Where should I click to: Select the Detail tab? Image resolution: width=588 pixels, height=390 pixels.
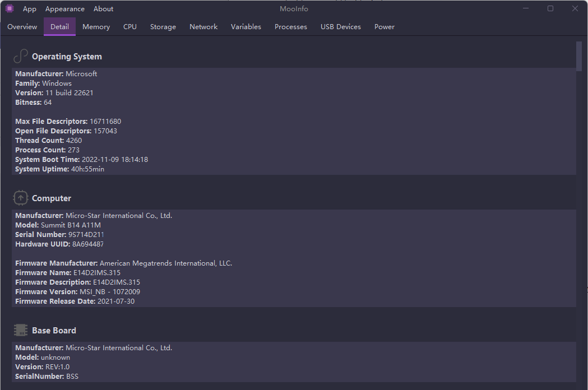tap(59, 27)
